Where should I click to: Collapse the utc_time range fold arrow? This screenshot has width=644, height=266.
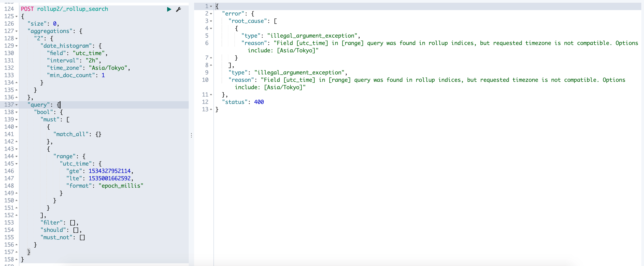pos(16,164)
